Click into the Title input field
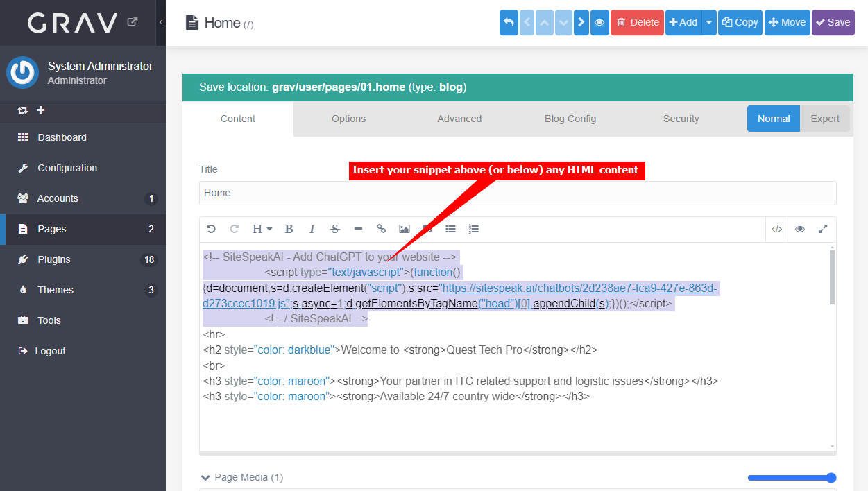The width and height of the screenshot is (868, 491). click(518, 193)
